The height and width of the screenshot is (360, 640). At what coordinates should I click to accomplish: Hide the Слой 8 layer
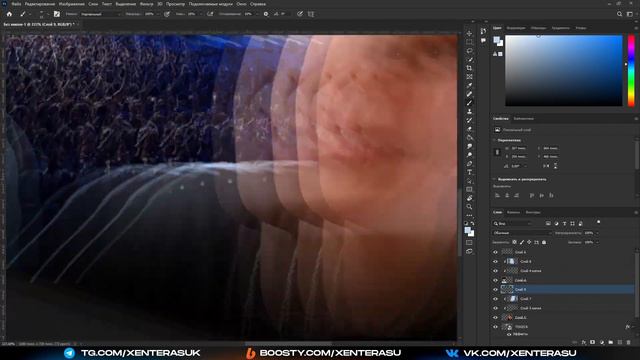495,261
